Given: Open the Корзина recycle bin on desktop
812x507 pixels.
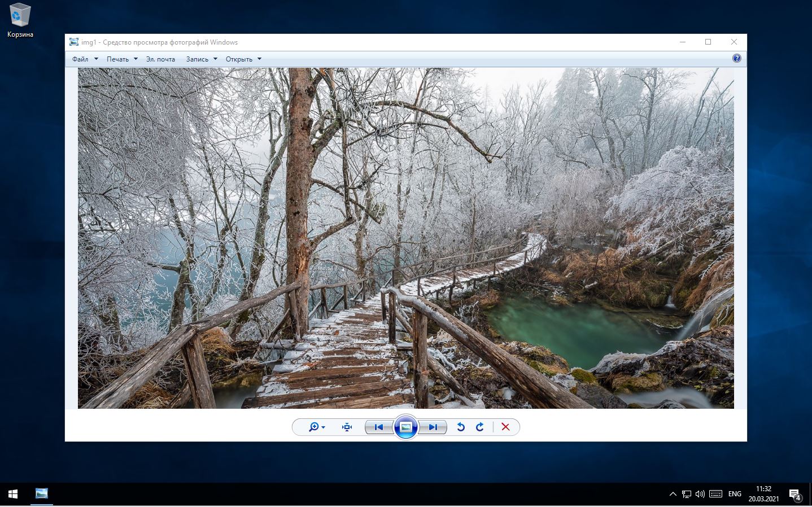Looking at the screenshot, I should click(20, 20).
